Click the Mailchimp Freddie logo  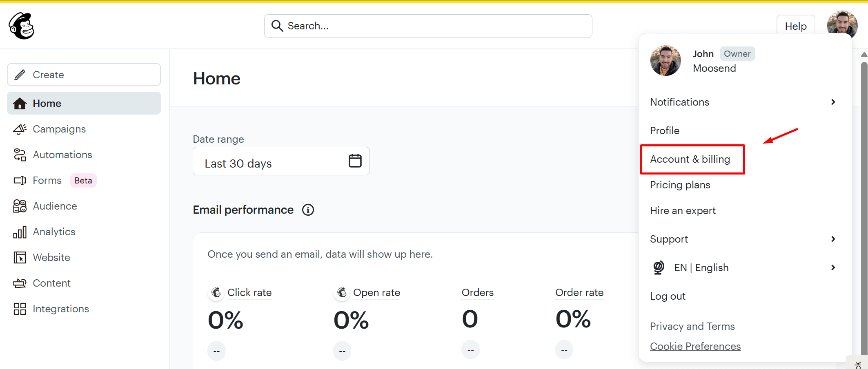tap(22, 26)
